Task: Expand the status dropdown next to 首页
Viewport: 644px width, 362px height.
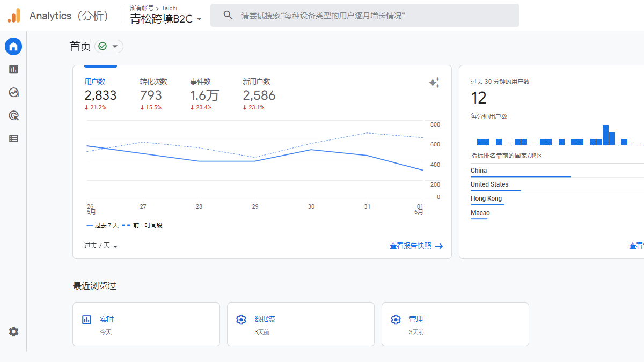Action: (x=115, y=47)
